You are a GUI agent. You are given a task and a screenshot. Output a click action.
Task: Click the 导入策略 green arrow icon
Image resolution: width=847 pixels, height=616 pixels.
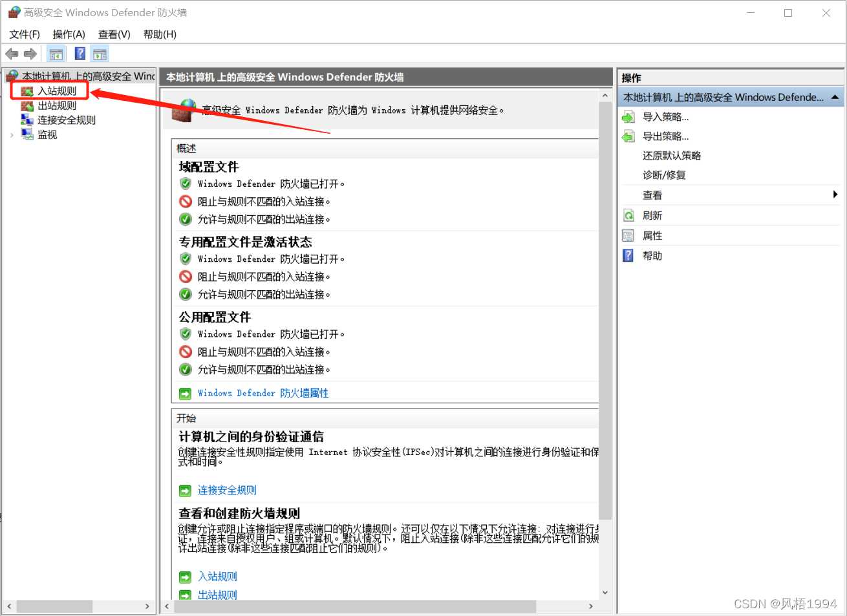(628, 117)
